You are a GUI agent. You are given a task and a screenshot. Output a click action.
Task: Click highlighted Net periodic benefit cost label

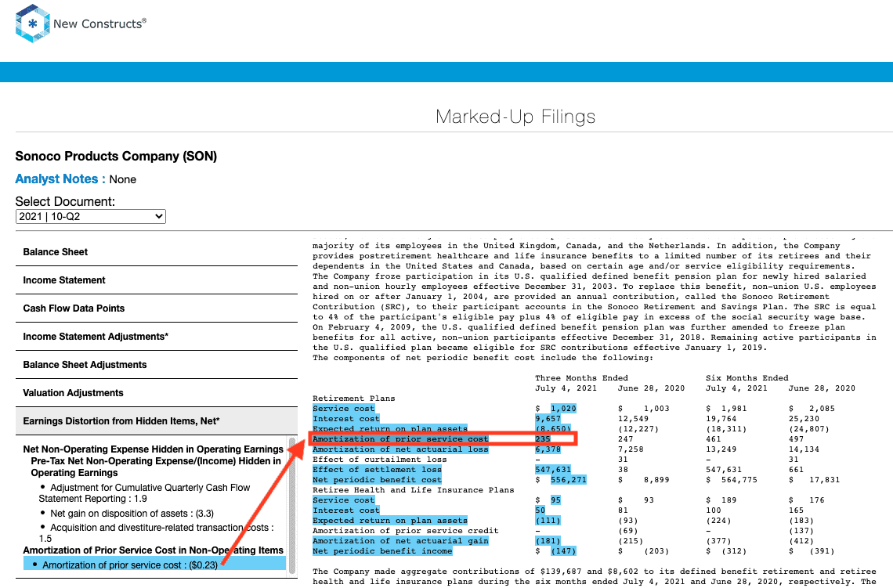377,480
